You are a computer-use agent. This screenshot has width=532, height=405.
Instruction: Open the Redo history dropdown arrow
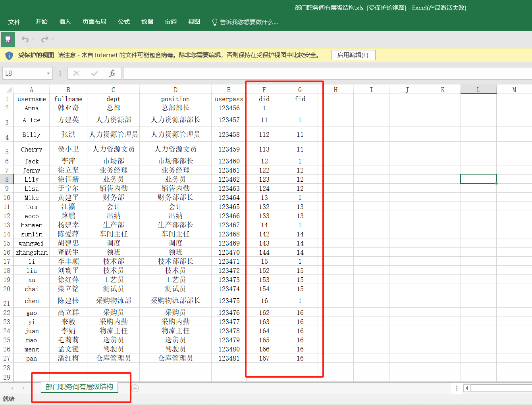click(x=53, y=39)
